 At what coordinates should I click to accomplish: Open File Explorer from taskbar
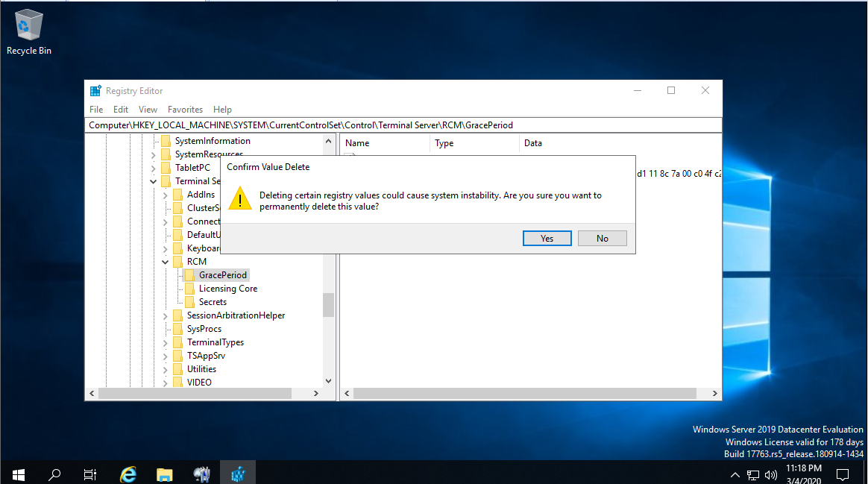click(x=164, y=474)
